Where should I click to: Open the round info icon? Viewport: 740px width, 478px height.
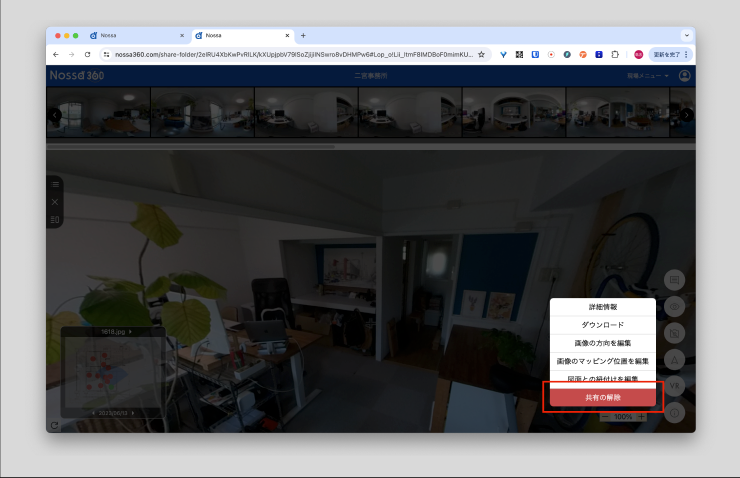pos(674,413)
